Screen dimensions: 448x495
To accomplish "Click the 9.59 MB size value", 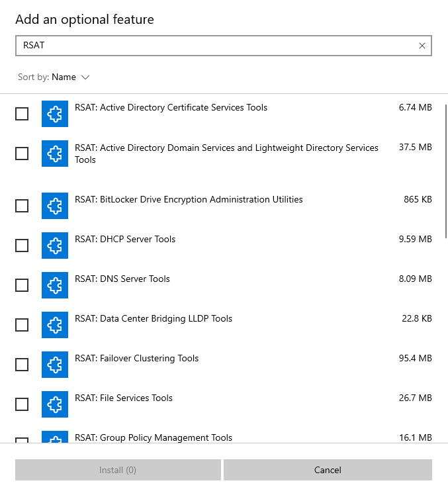I will pyautogui.click(x=415, y=240).
